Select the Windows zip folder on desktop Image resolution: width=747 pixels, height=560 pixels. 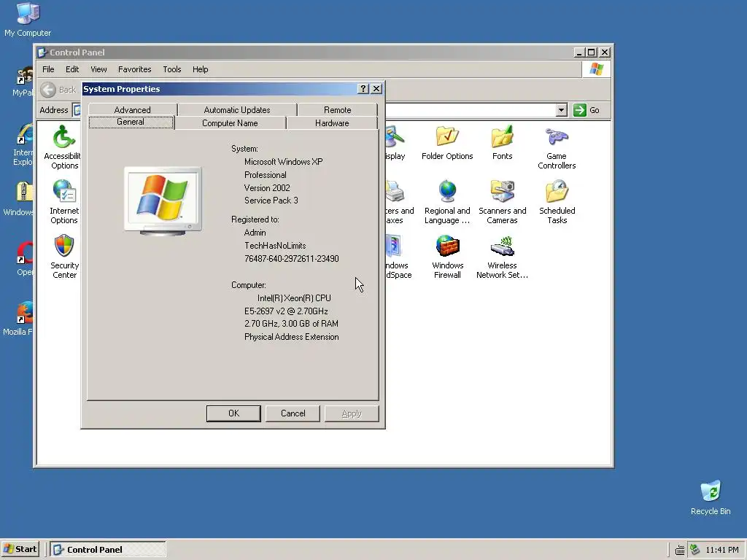19,199
